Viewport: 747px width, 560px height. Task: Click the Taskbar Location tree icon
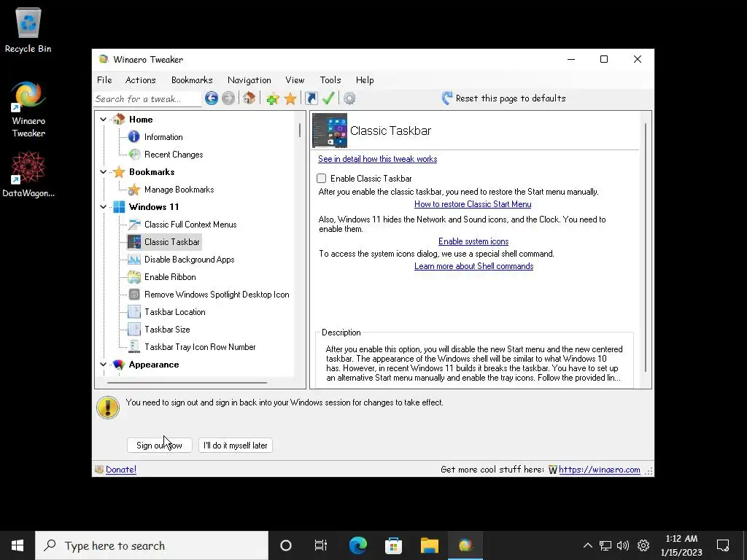click(x=134, y=312)
